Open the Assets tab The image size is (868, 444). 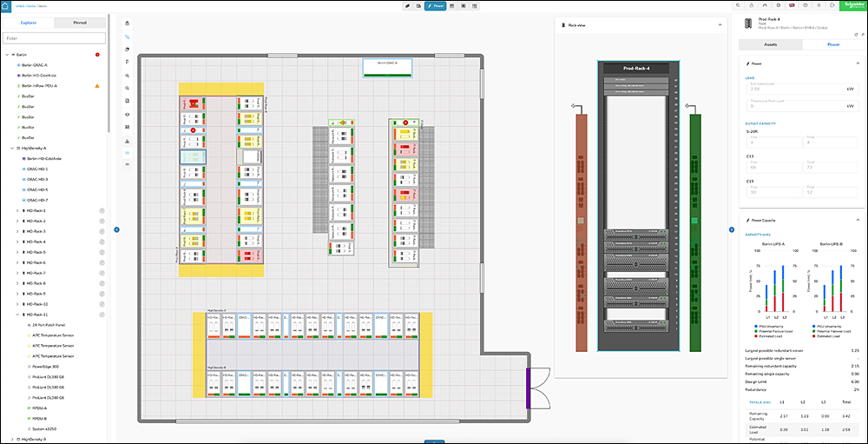point(771,43)
